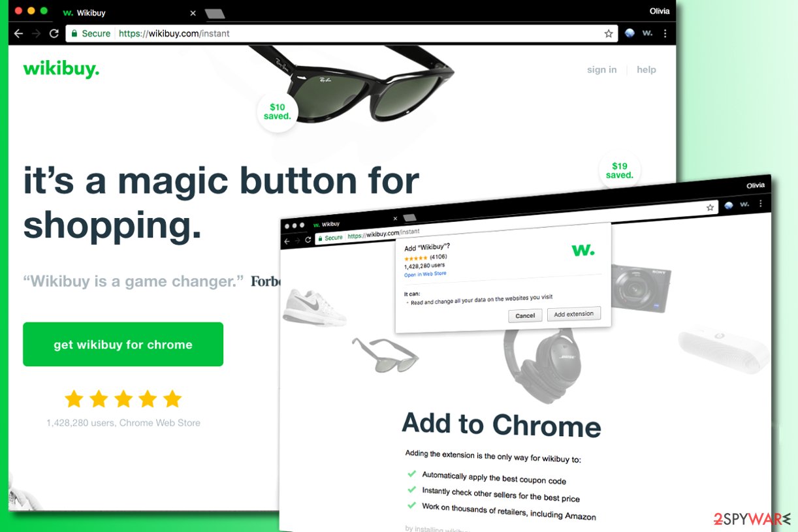Open Chrome's three-dot menu in the front window
The image size is (798, 532).
pos(761,203)
